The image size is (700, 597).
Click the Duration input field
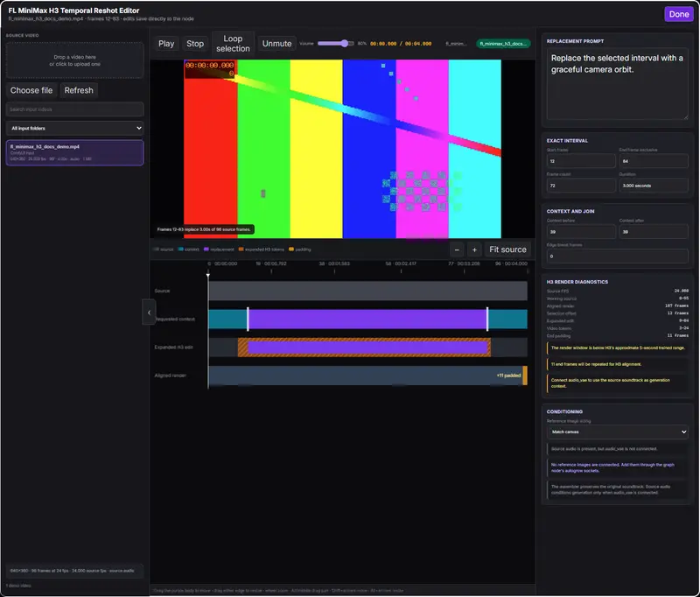point(654,186)
